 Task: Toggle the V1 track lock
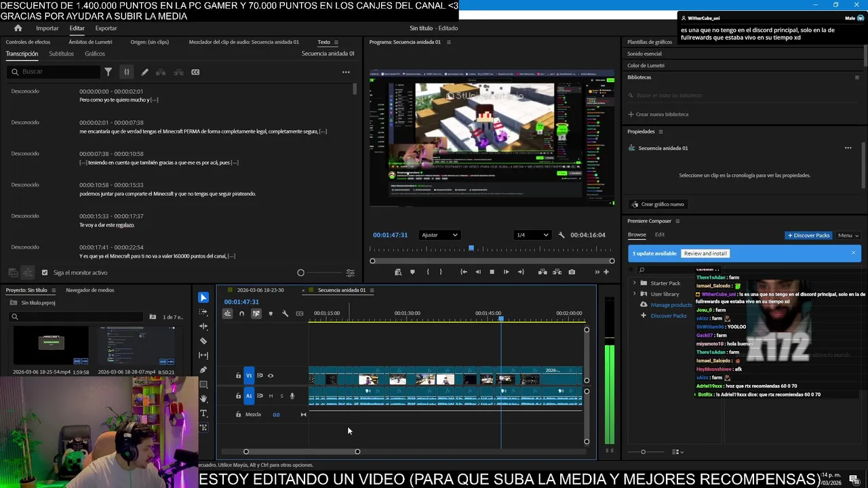click(x=238, y=375)
